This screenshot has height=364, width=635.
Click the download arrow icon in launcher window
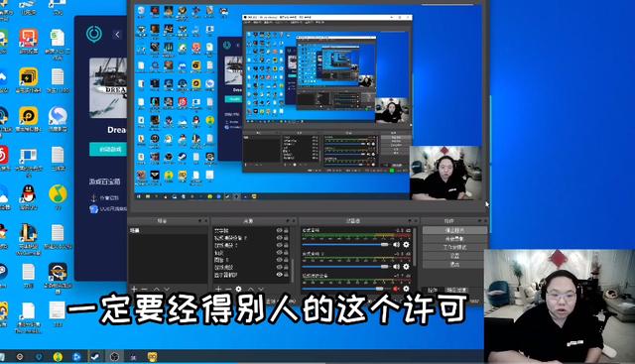pyautogui.click(x=93, y=198)
